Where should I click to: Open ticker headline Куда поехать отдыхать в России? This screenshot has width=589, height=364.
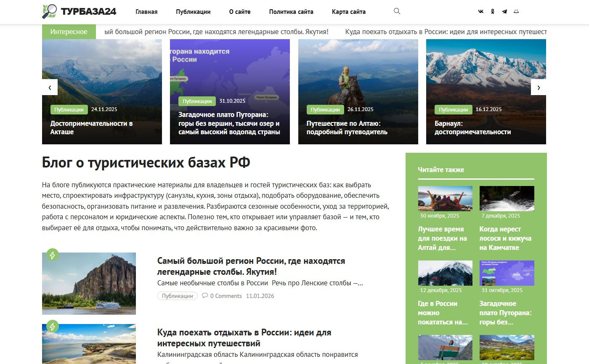tap(446, 32)
